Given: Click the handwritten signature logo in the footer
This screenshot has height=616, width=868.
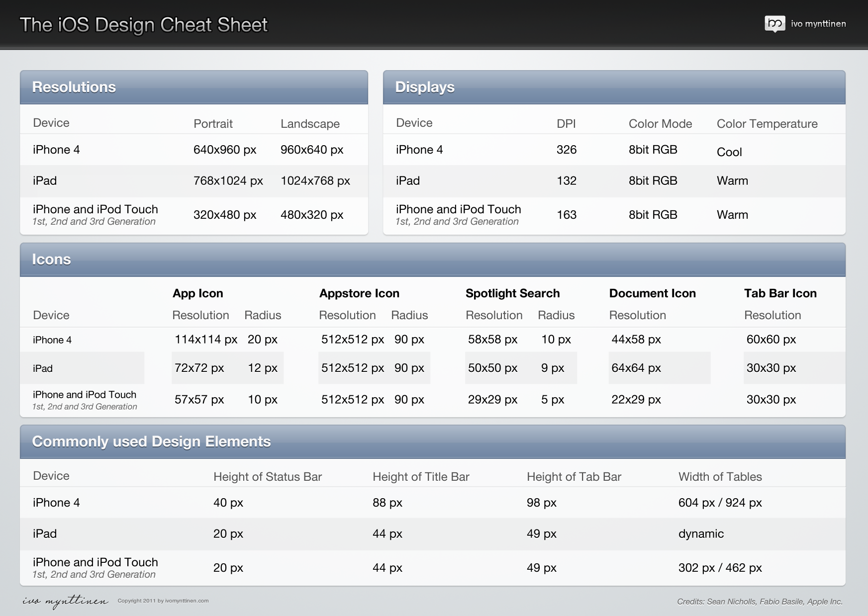Looking at the screenshot, I should [65, 601].
